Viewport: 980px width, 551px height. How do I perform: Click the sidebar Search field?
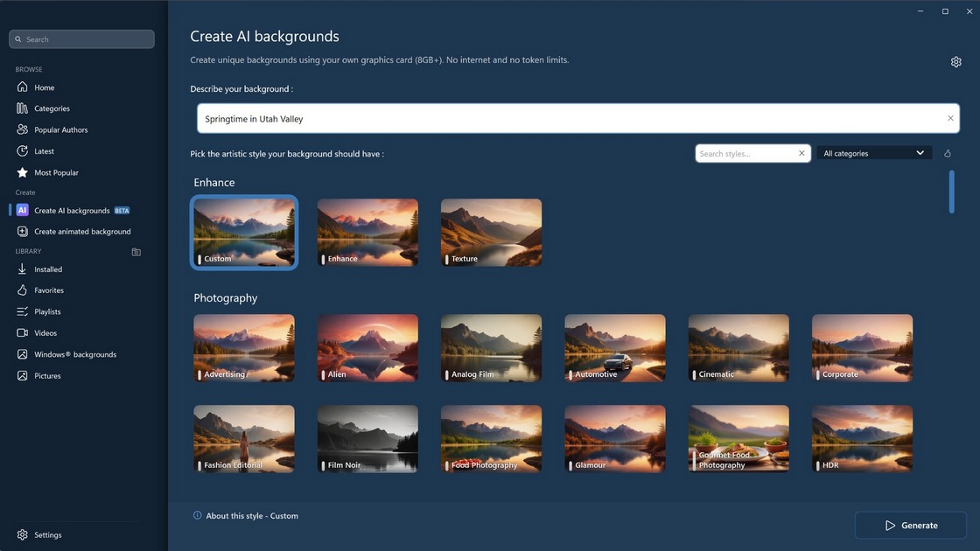(82, 38)
